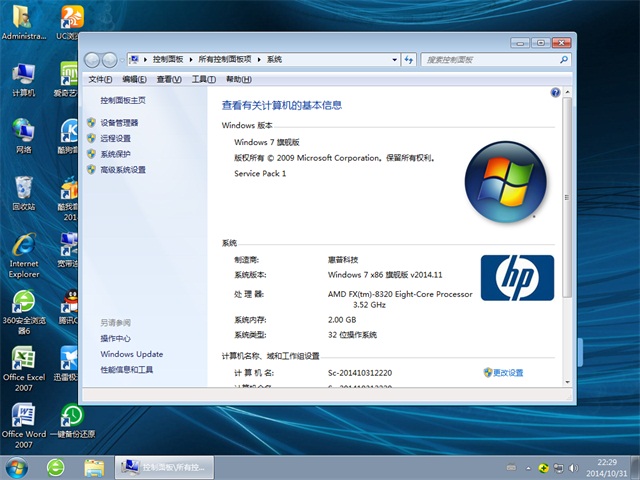Open Windows Explorer pinned on taskbar
The height and width of the screenshot is (480, 640).
coord(94,468)
